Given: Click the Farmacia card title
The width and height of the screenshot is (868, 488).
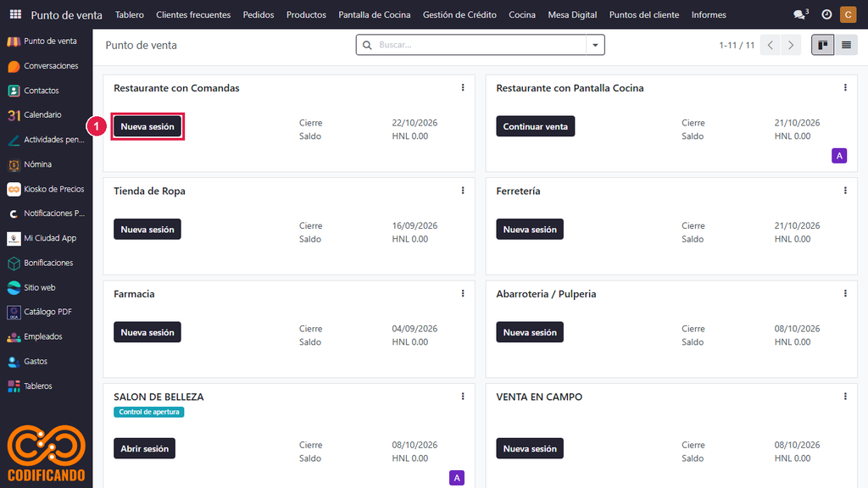Looking at the screenshot, I should [134, 294].
